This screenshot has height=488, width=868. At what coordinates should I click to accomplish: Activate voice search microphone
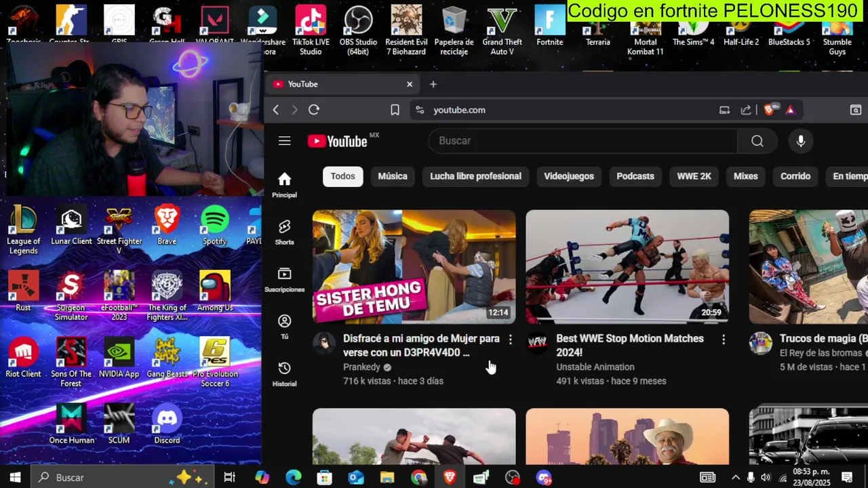(x=801, y=141)
